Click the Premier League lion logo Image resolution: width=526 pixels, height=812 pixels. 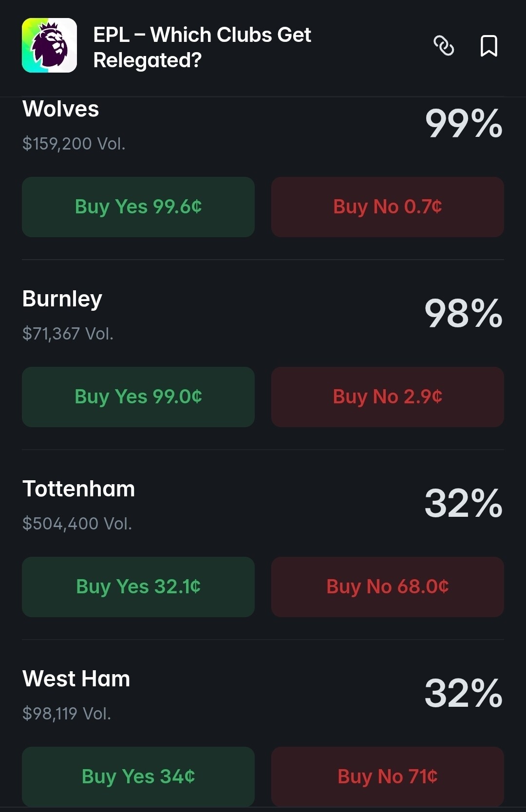49,45
